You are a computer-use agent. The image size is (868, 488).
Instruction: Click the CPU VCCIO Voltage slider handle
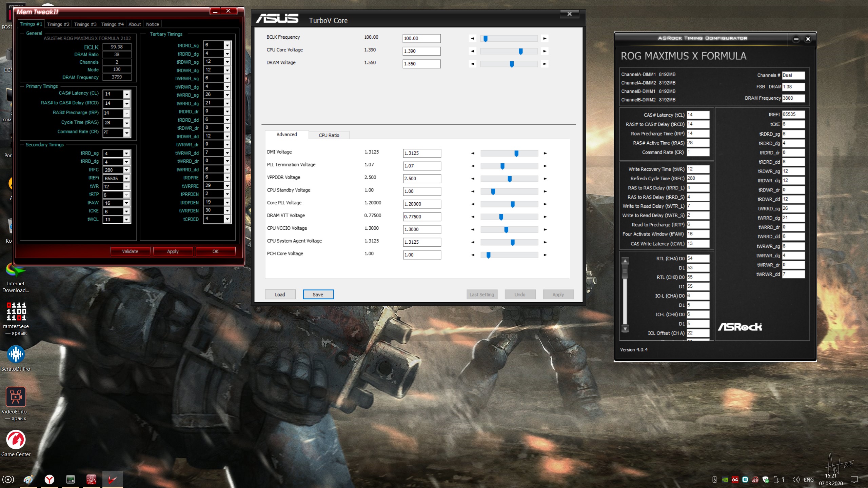[506, 230]
